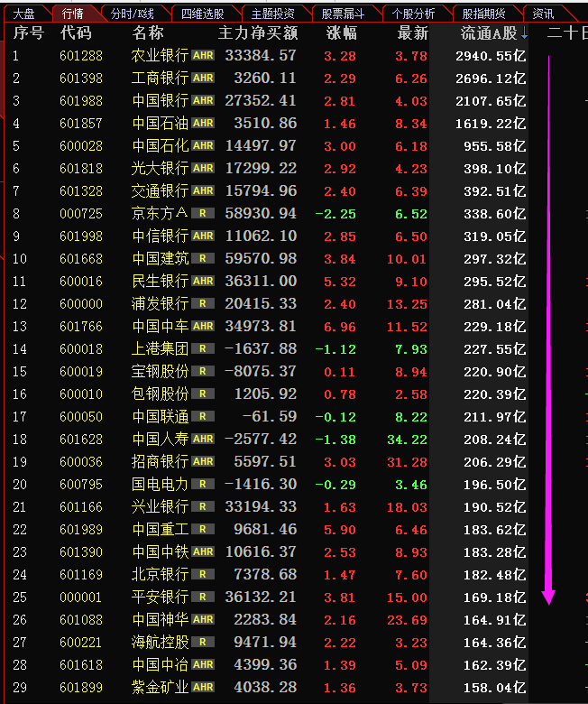Screen dimensions: 588x704
Task: Click the R badge next to 宝钢股份
Action: point(203,371)
